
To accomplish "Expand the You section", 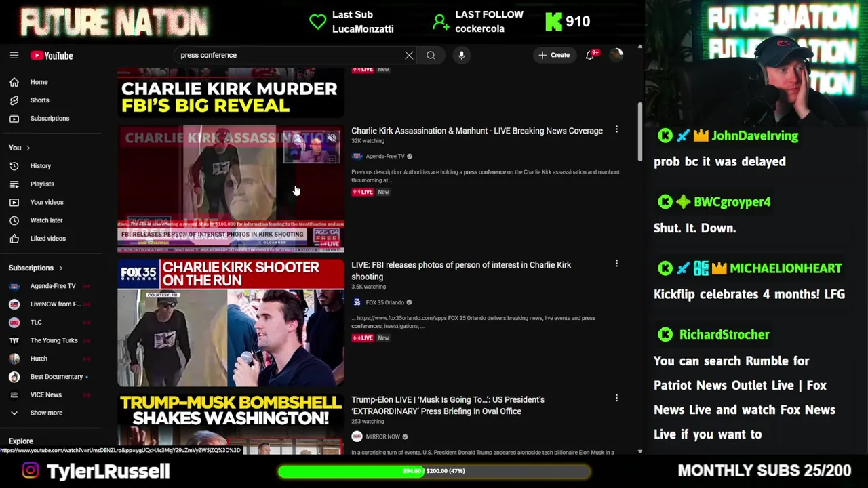I will pyautogui.click(x=19, y=148).
